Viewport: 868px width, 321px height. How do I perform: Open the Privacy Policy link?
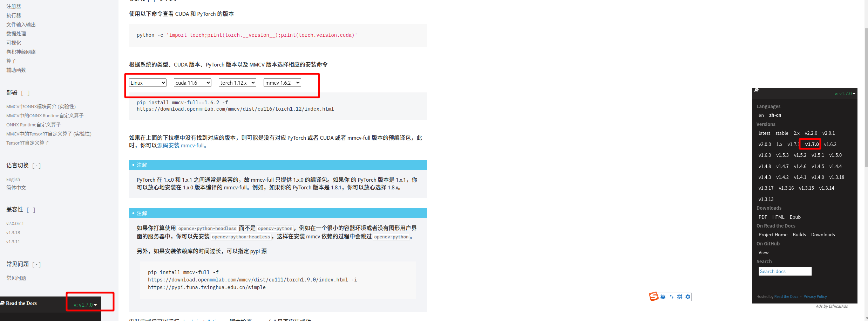(x=815, y=296)
